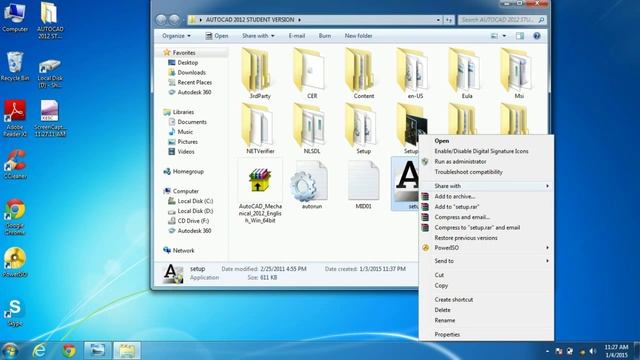Open Local Disk (D) shortcut on desktop
The image size is (640, 360).
(x=50, y=73)
